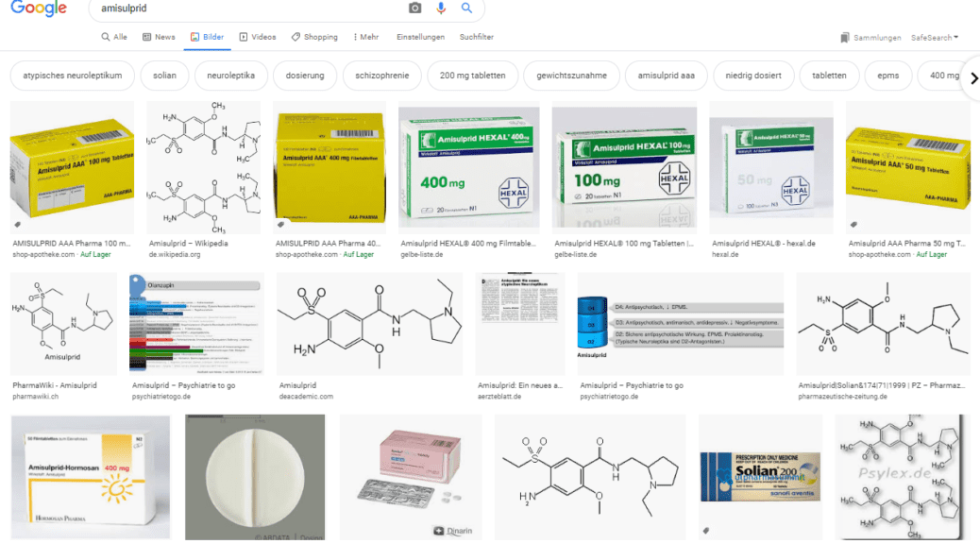This screenshot has height=544, width=980.
Task: Switch to the Videos tab
Action: pyautogui.click(x=258, y=37)
